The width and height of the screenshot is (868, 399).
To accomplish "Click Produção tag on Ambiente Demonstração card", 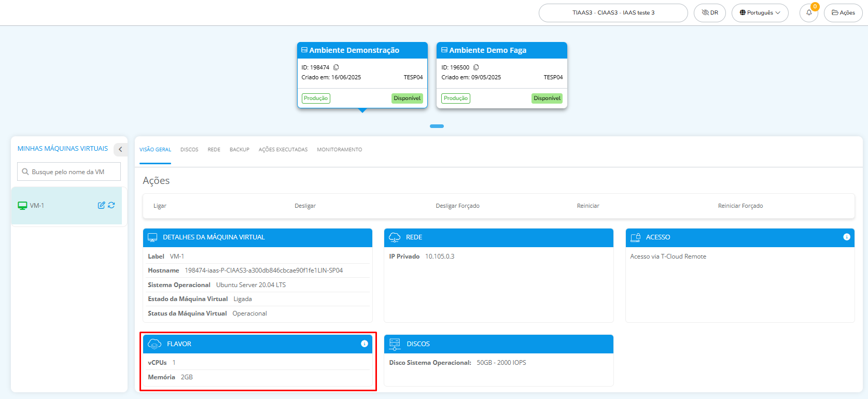I will [x=316, y=98].
